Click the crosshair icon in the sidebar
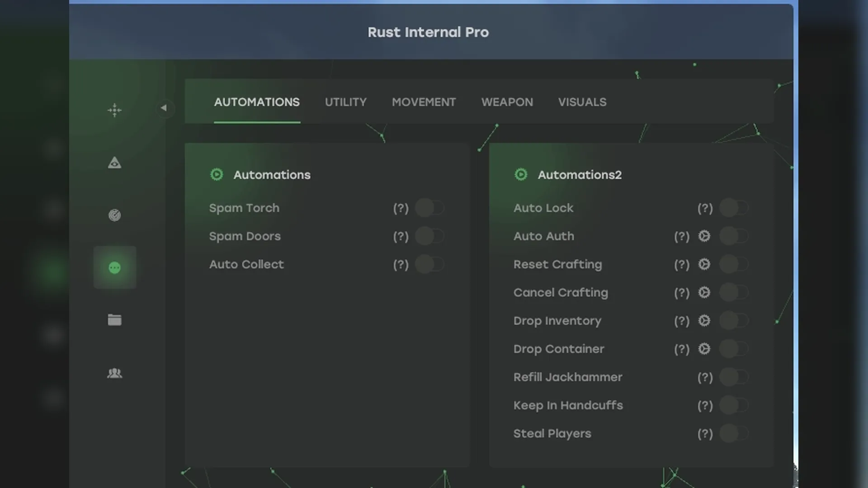 [x=114, y=110]
